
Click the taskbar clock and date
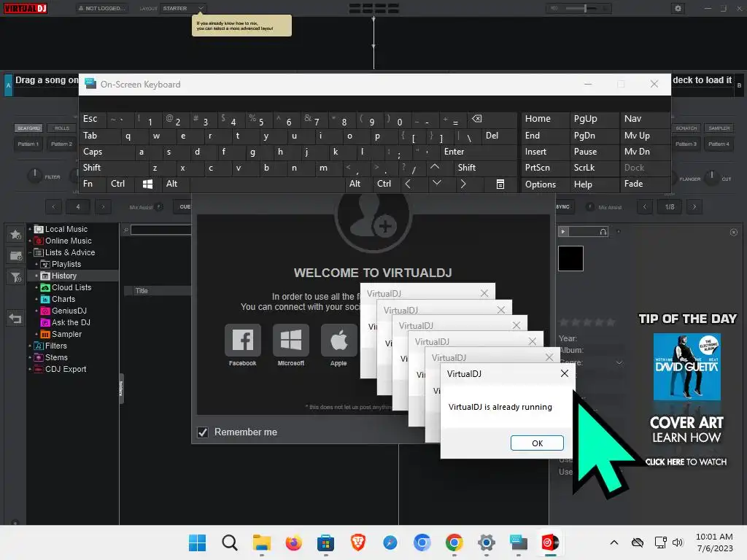pyautogui.click(x=715, y=542)
